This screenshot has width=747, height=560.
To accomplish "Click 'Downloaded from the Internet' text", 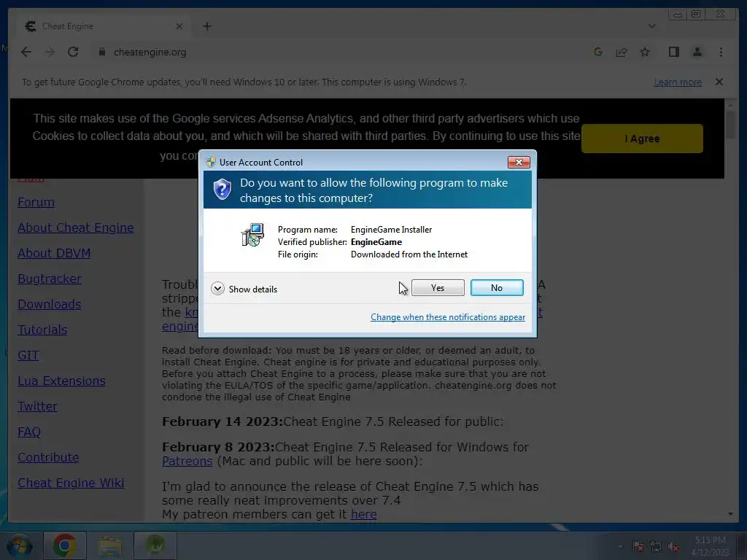I will pos(409,254).
